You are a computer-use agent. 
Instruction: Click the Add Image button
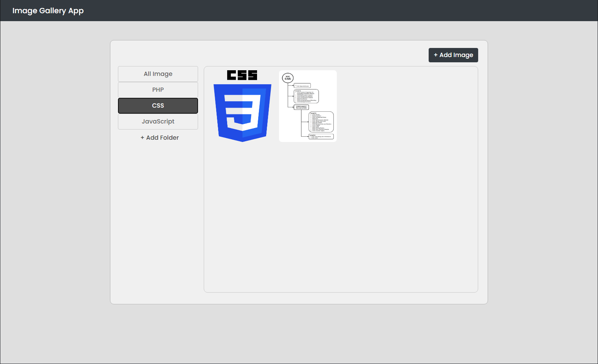click(x=453, y=55)
